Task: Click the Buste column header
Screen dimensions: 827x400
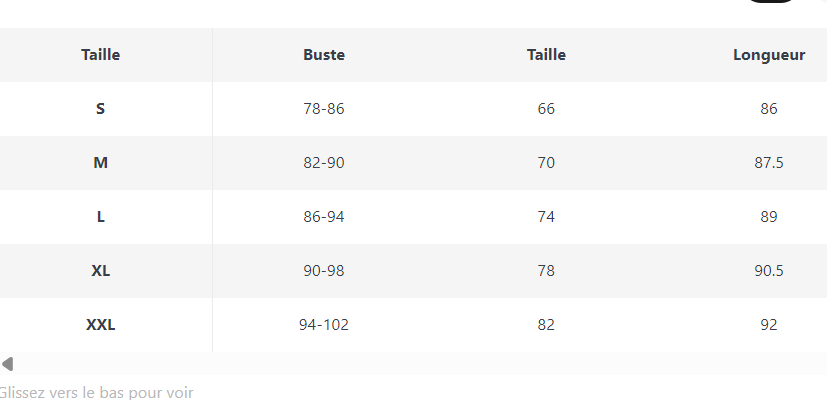Action: (324, 55)
